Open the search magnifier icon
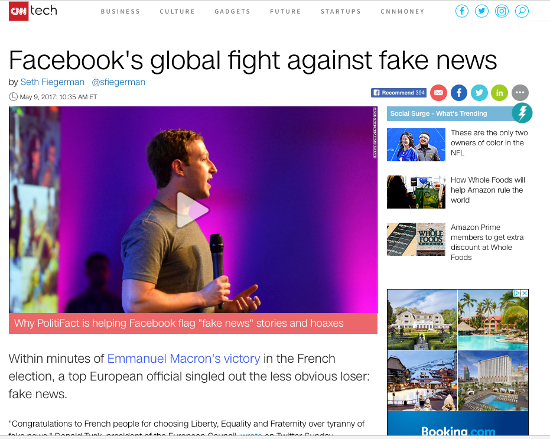550x439 pixels. (x=522, y=11)
